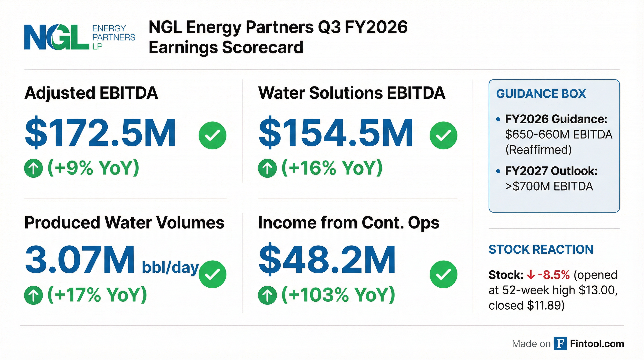Click the up-arrow icon beside +103% YoY
Viewport: 644px width, 360px height.
267,295
